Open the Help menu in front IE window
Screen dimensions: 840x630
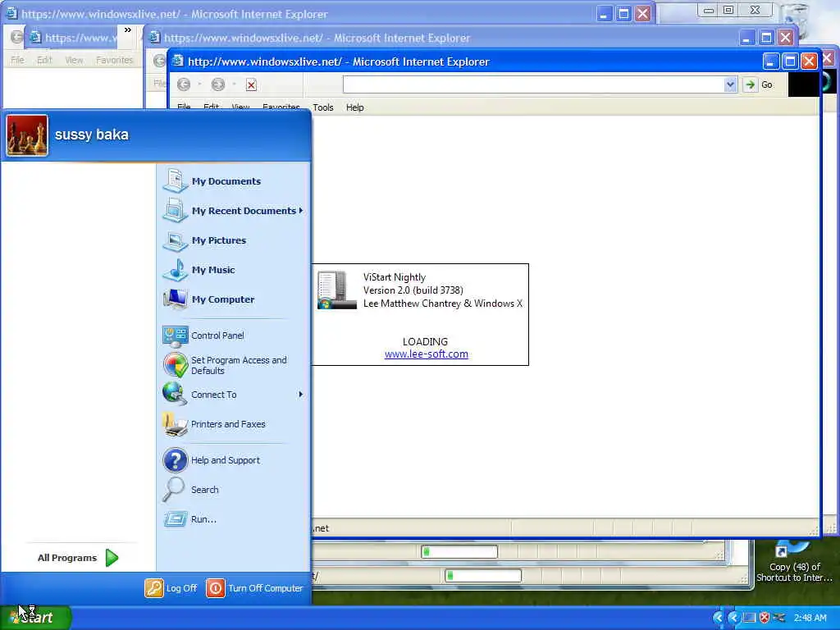tap(354, 107)
